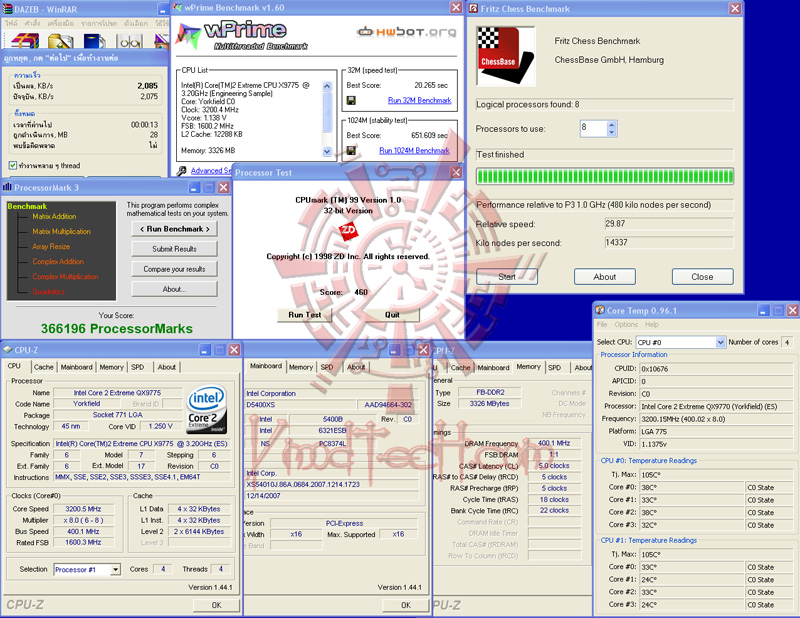Click the ChessBase logo in Fritz Chess Benchmark

pyautogui.click(x=506, y=56)
